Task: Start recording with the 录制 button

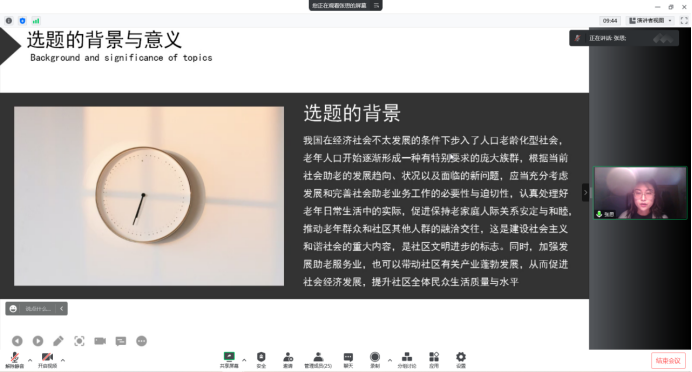Action: (x=375, y=360)
